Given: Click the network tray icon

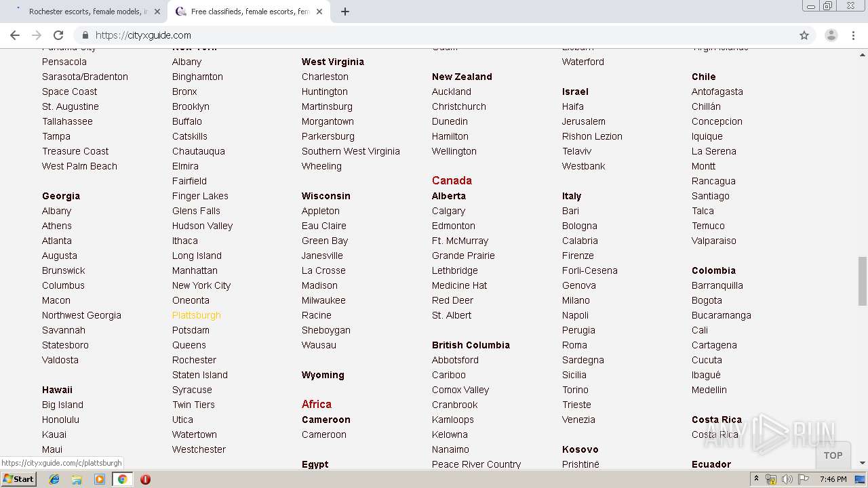Looking at the screenshot, I should 771,479.
